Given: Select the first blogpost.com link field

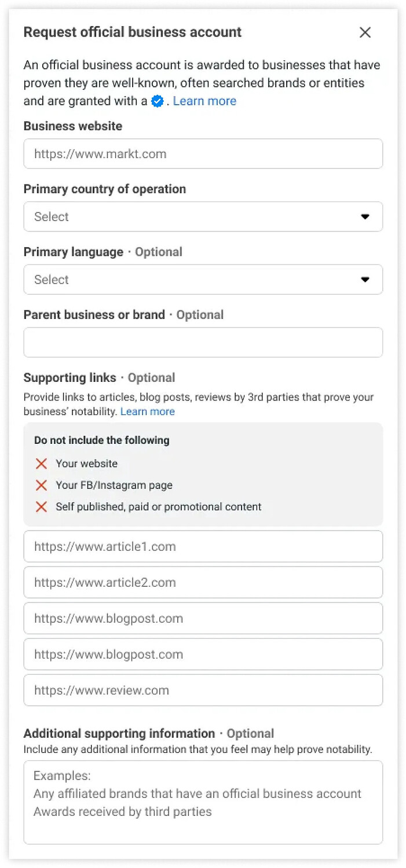Looking at the screenshot, I should click(x=203, y=618).
